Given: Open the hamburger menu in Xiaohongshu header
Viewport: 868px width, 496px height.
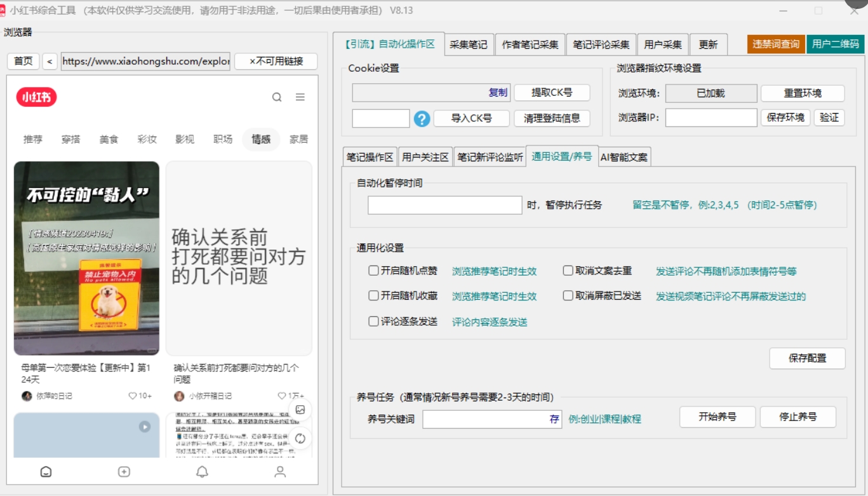Looking at the screenshot, I should (x=300, y=97).
